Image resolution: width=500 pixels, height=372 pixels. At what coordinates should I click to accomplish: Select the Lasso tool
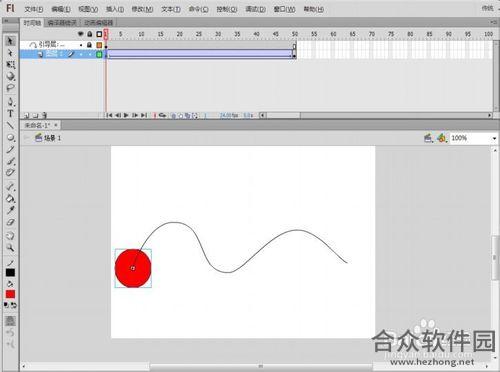(x=10, y=88)
